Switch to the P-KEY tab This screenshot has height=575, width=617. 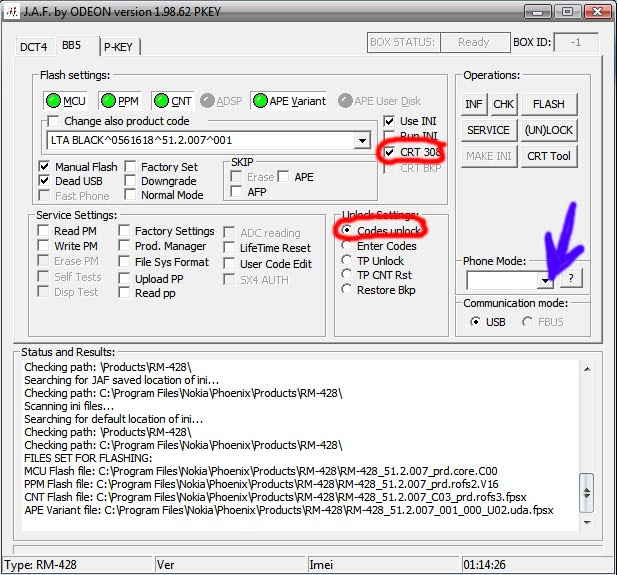coord(118,47)
